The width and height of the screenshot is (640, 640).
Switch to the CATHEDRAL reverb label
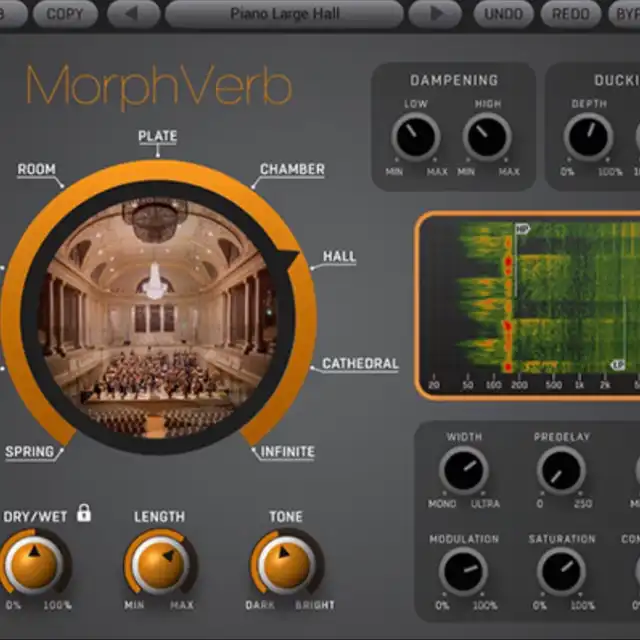pos(360,364)
